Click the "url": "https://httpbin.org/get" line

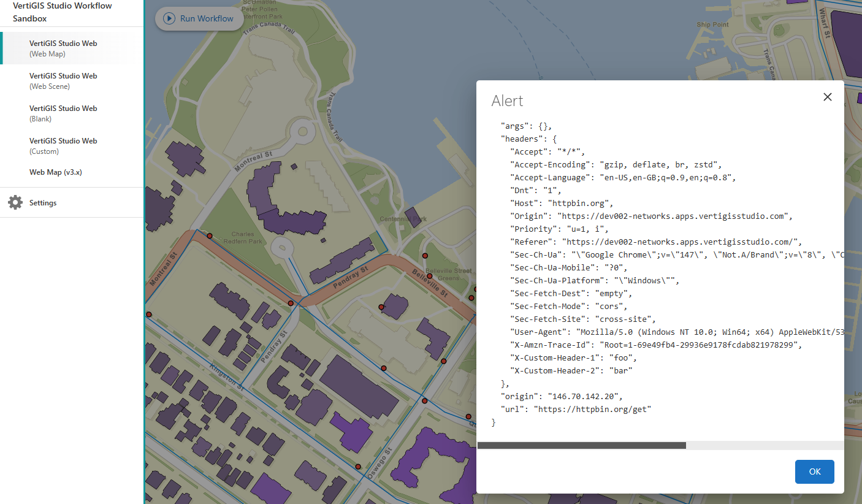coord(576,409)
